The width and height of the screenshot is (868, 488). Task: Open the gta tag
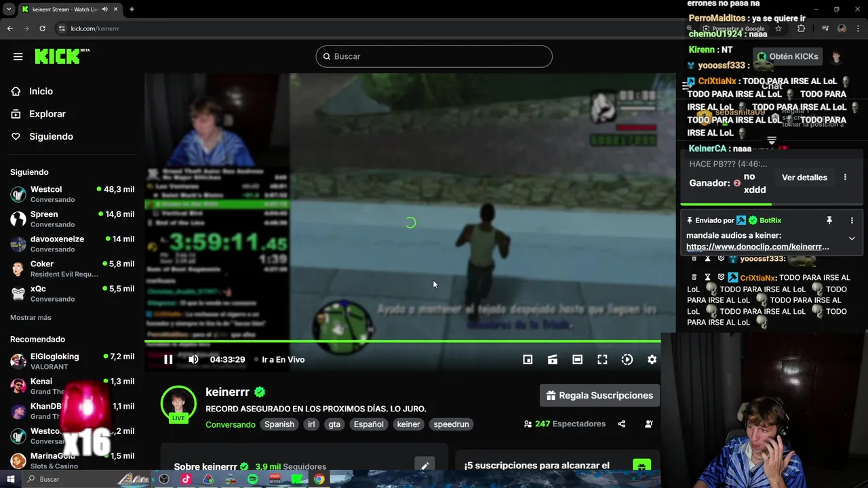[334, 424]
